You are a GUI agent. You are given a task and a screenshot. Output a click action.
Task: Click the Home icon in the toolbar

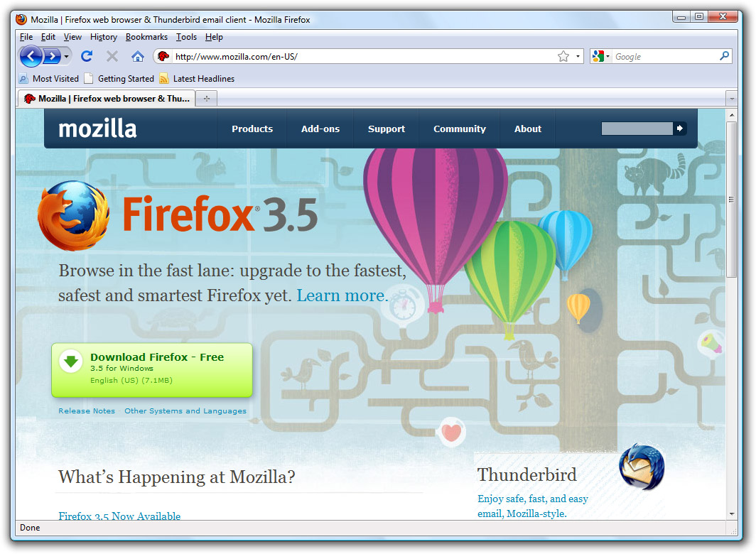click(x=137, y=56)
